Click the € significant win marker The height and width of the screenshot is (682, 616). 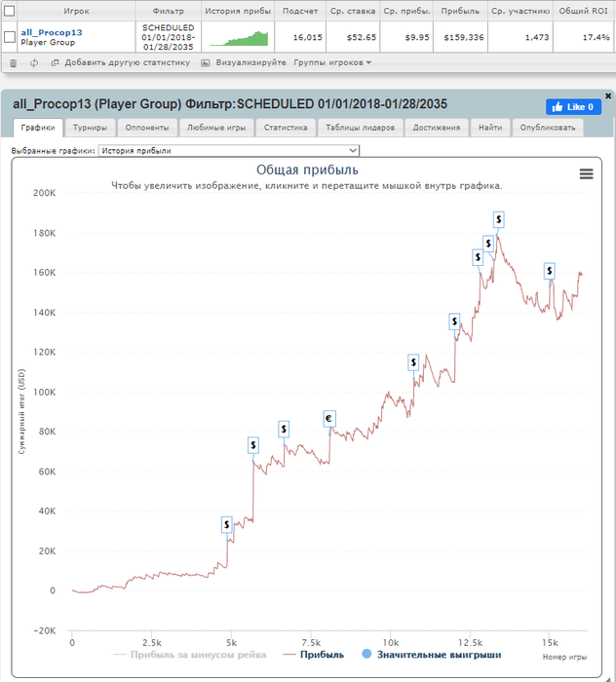click(329, 418)
